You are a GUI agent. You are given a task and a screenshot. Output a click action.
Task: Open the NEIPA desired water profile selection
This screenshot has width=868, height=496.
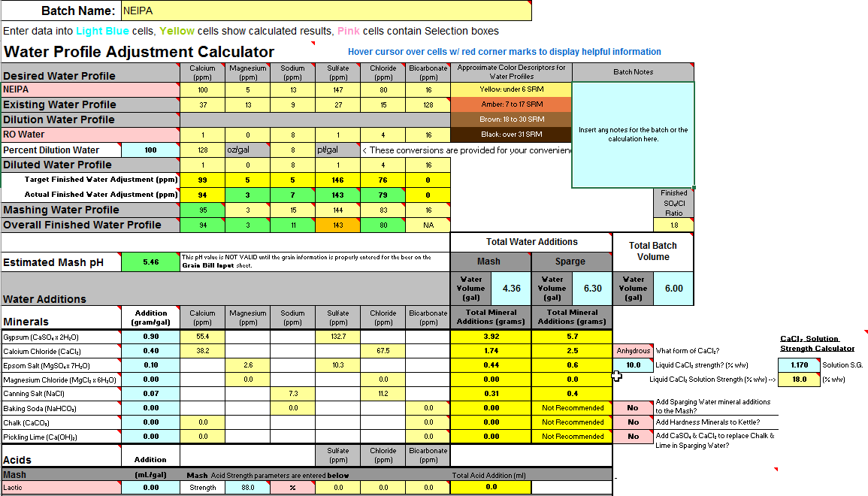[90, 89]
